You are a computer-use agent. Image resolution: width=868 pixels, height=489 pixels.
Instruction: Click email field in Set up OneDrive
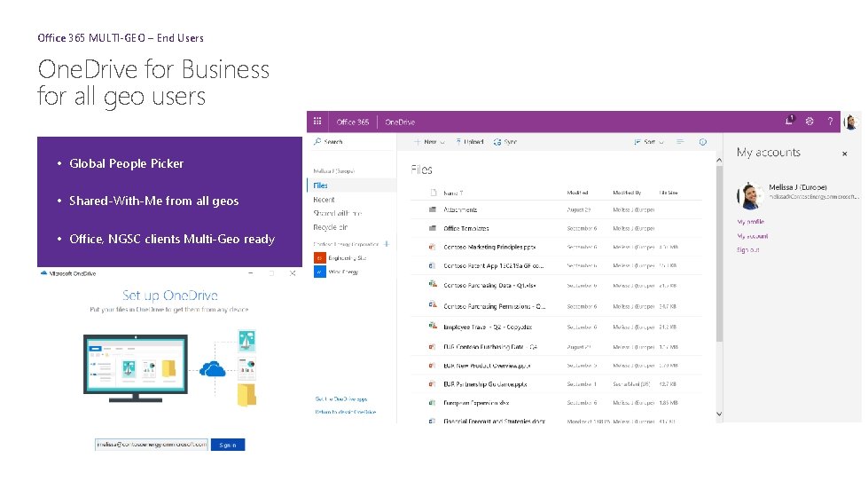click(152, 444)
